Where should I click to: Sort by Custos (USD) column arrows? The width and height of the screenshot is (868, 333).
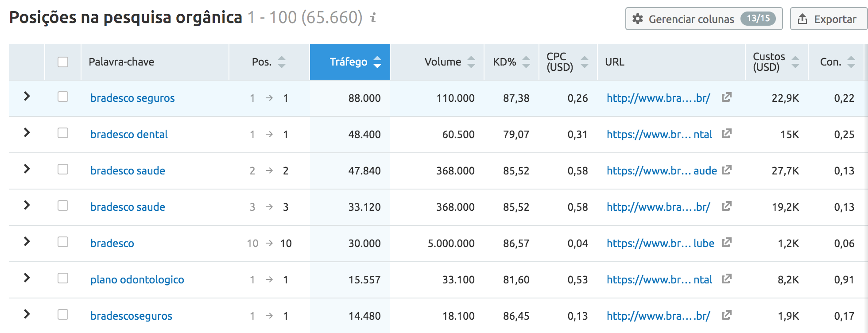795,62
